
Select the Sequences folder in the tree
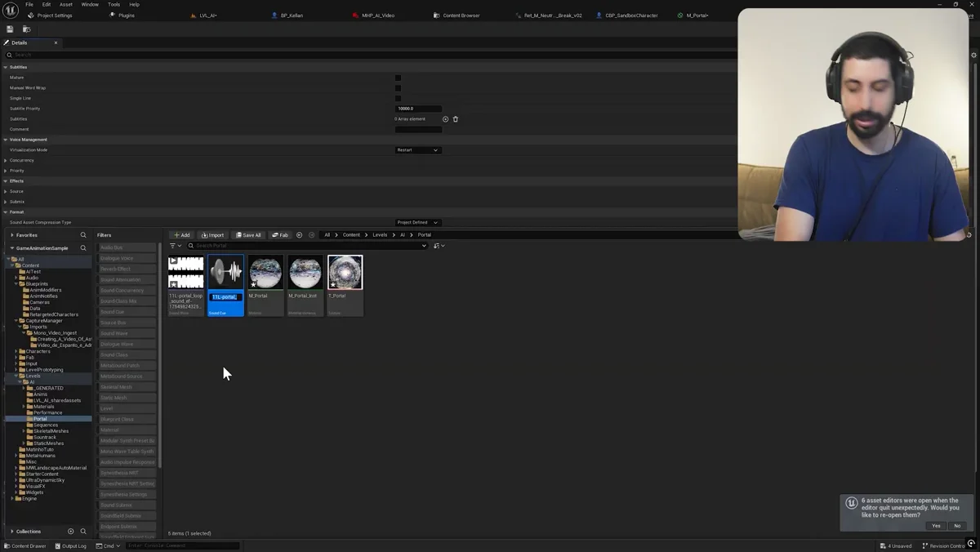pyautogui.click(x=46, y=425)
